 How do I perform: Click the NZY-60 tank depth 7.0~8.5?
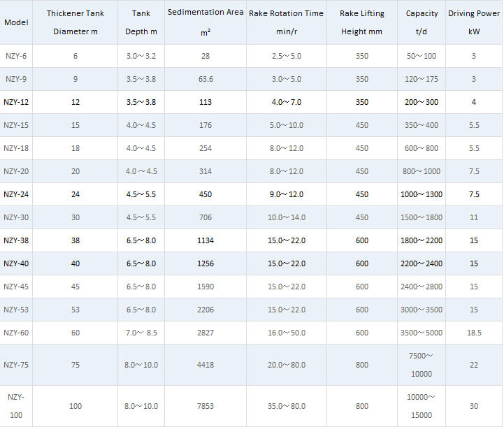(x=141, y=333)
